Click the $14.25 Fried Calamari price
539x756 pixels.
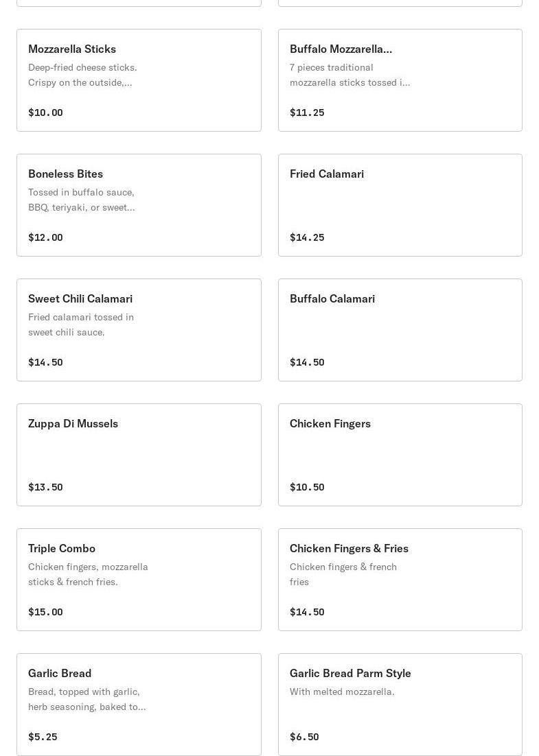[307, 237]
